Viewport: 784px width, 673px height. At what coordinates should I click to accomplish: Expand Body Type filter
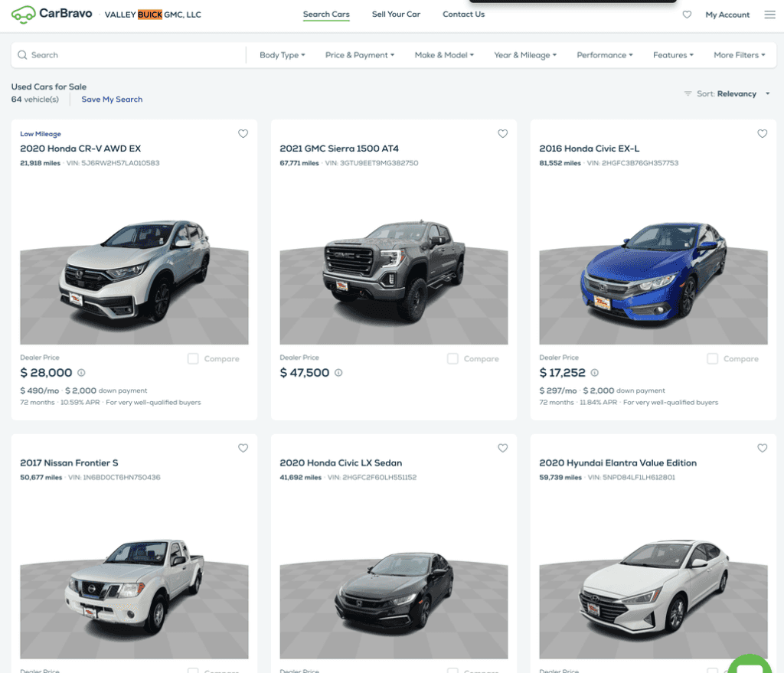pyautogui.click(x=282, y=55)
